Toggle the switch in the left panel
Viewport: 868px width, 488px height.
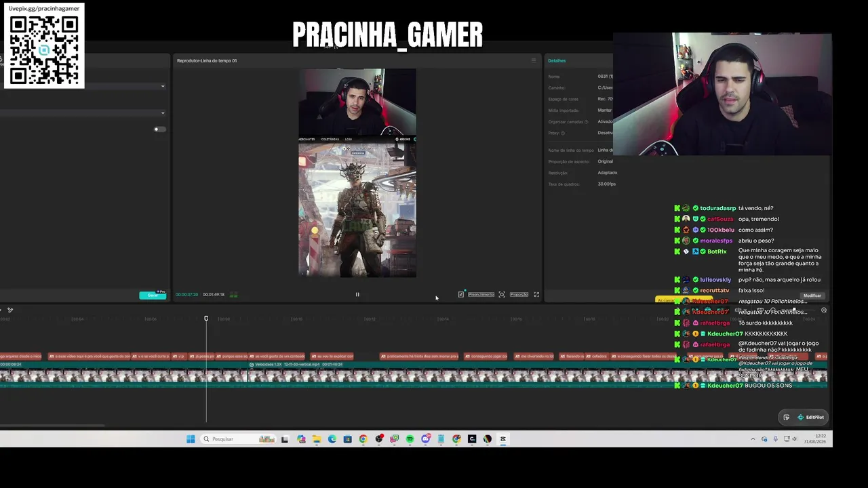click(159, 129)
